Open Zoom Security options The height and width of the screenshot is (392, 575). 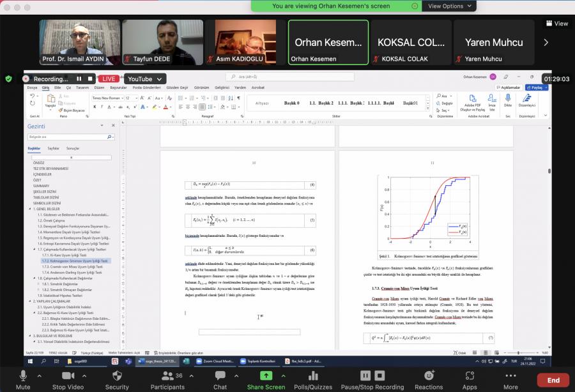click(117, 379)
